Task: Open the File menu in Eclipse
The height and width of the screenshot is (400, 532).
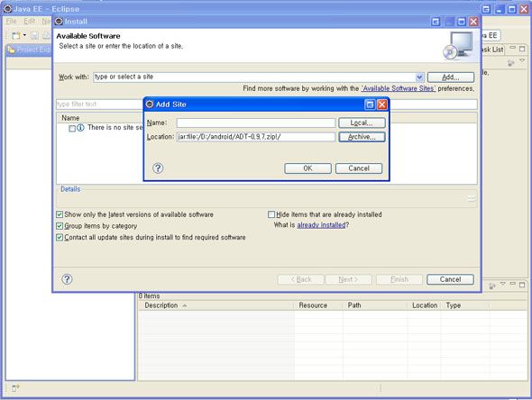Action: pos(11,22)
